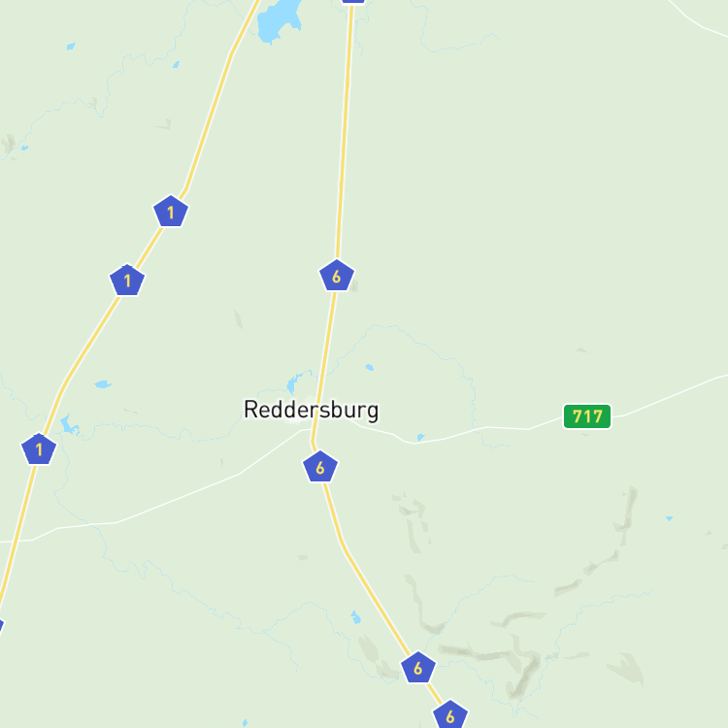Click the green 717 route shield
This screenshot has width=728, height=728.
587,416
